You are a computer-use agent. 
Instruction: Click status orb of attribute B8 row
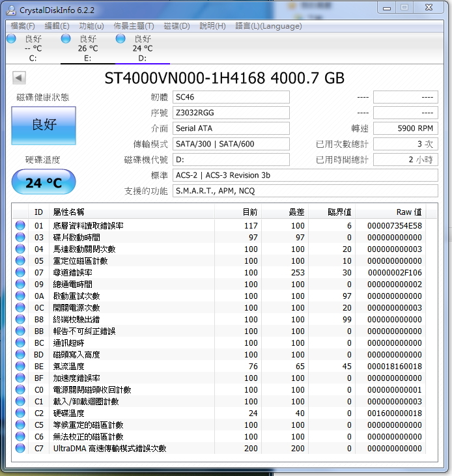pos(20,319)
